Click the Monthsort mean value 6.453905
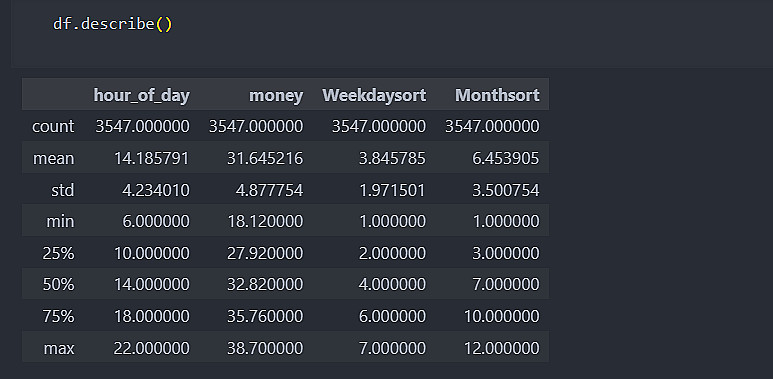This screenshot has width=773, height=379. click(506, 158)
